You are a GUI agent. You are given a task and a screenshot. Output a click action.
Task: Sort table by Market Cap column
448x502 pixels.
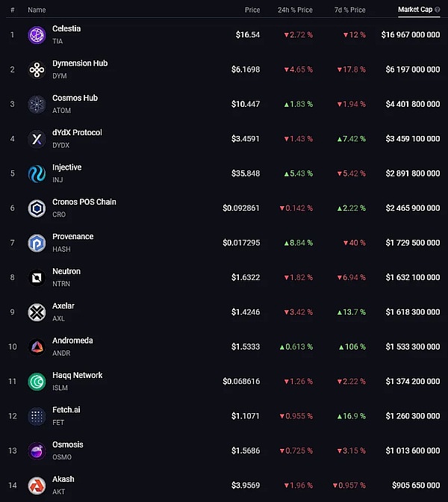coord(414,10)
